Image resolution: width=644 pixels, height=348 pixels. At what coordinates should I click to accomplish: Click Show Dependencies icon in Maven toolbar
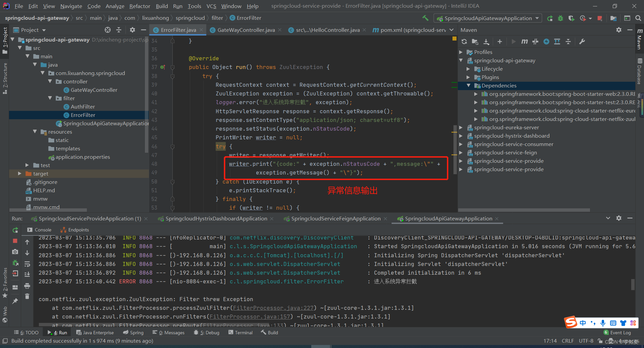pos(557,42)
